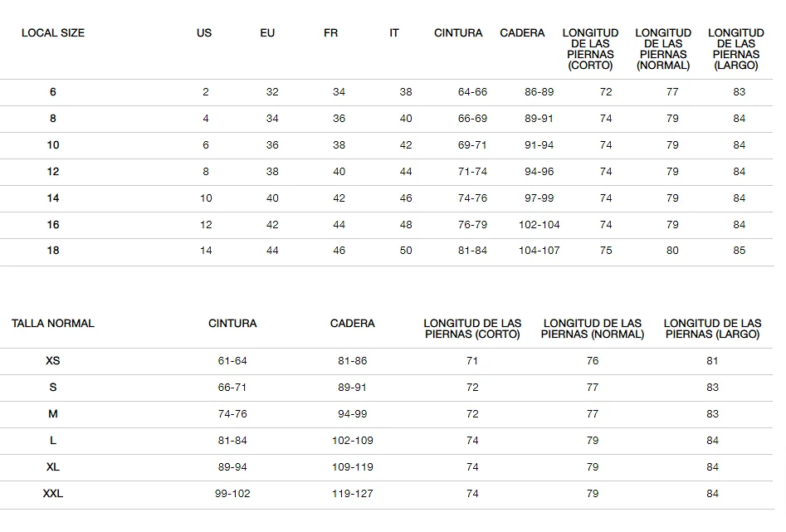Click the TALLA NORMAL header
786x532 pixels.
pyautogui.click(x=52, y=324)
